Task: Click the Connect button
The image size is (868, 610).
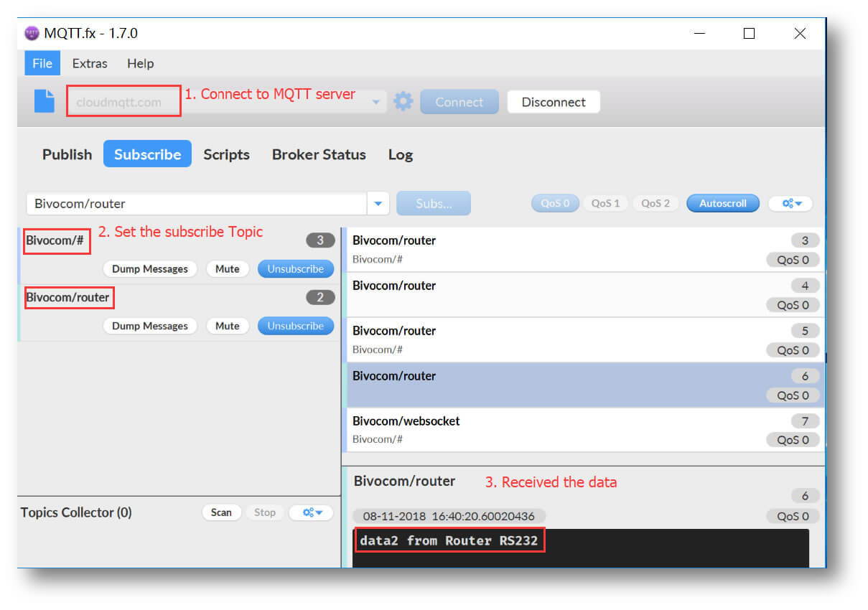Action: [x=459, y=102]
